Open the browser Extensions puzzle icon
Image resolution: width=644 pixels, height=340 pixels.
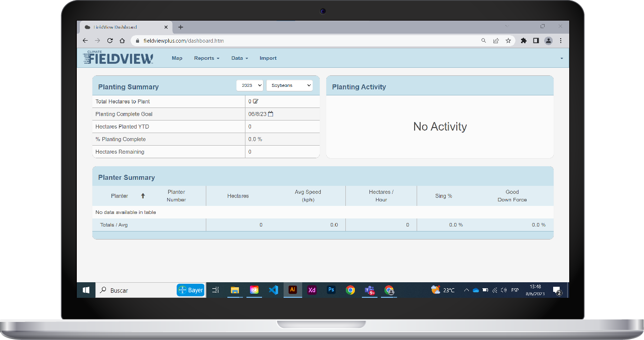click(524, 41)
